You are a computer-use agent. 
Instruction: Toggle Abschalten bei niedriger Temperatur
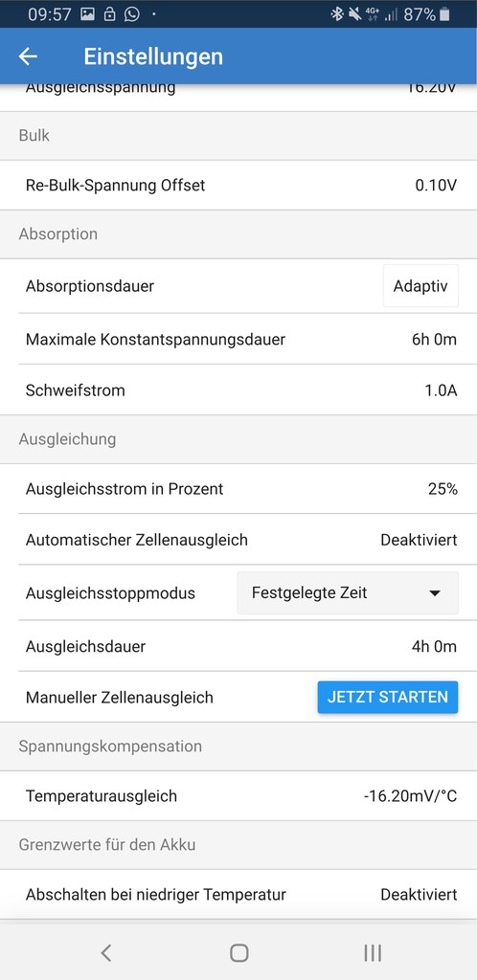coord(238,895)
